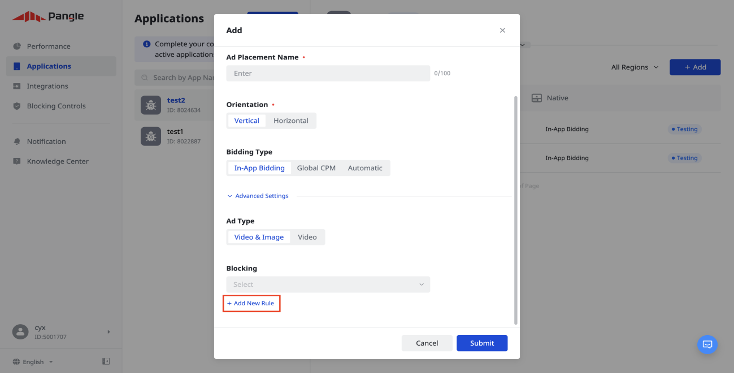
Task: Collapse sidebar using bottom panel icon
Action: pos(106,361)
